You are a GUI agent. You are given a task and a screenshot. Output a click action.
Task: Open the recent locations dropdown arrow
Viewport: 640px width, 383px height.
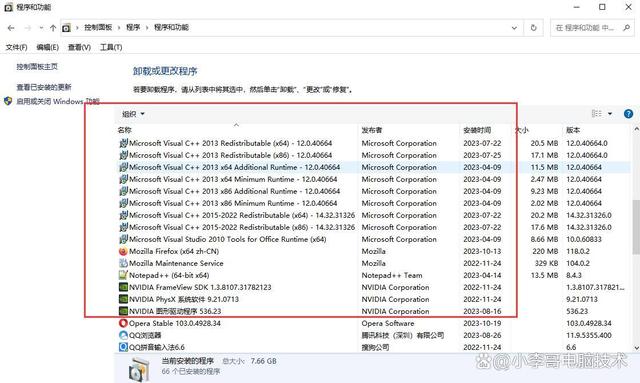point(41,28)
